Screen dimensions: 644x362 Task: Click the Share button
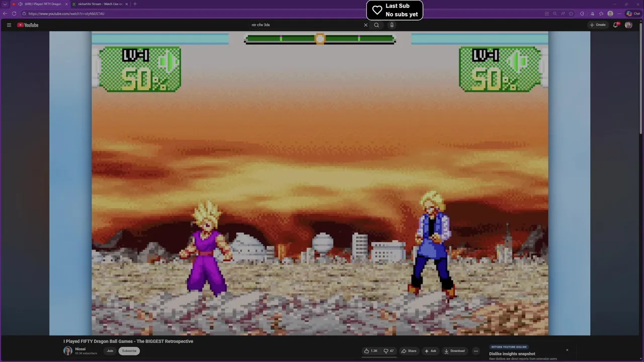click(409, 351)
